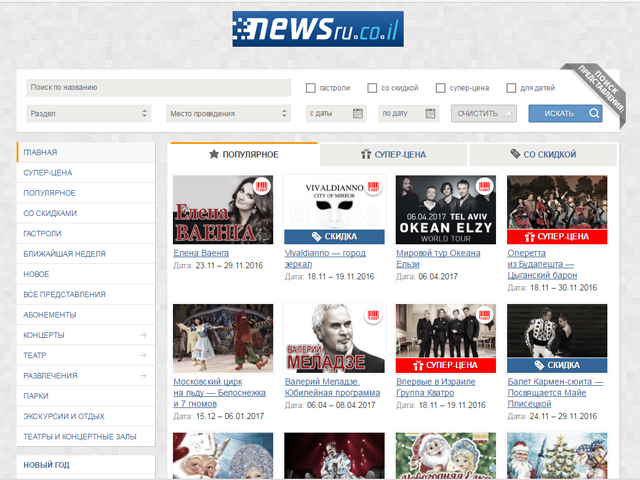Click the x icon in Очистить button
Screen dimensions: 640x480
click(509, 114)
